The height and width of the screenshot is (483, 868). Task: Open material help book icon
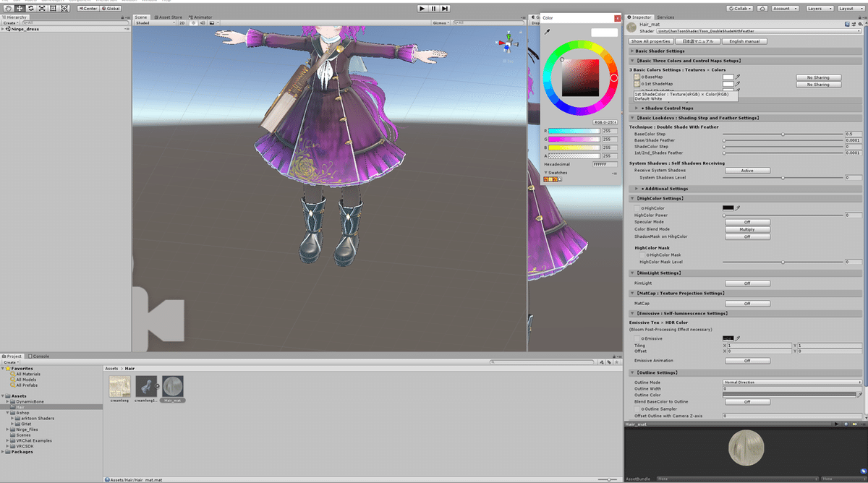coord(846,25)
